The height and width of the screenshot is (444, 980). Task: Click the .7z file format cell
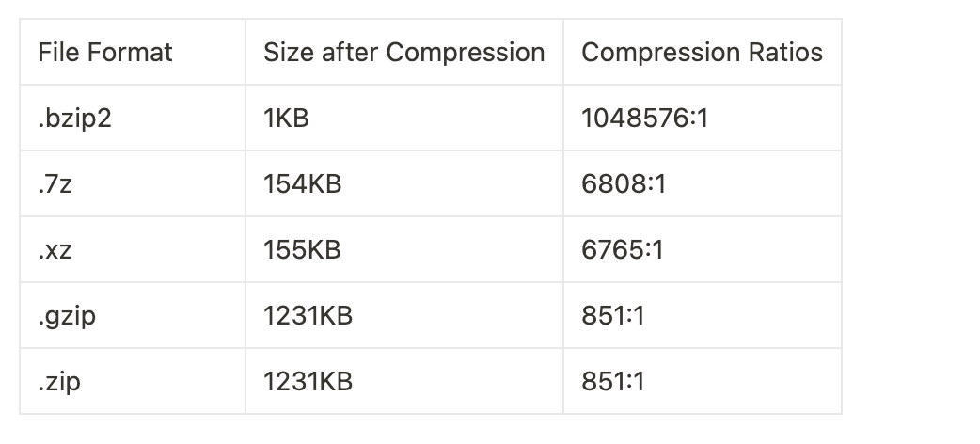[55, 184]
